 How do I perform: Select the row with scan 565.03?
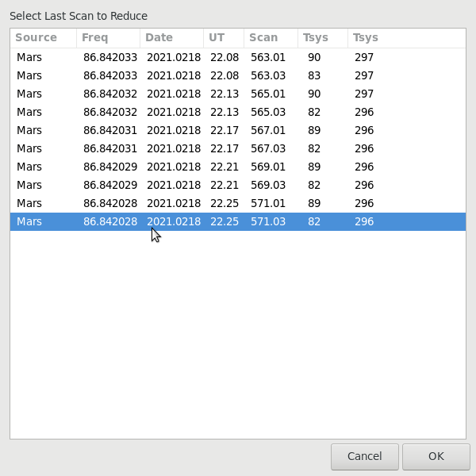(x=238, y=112)
